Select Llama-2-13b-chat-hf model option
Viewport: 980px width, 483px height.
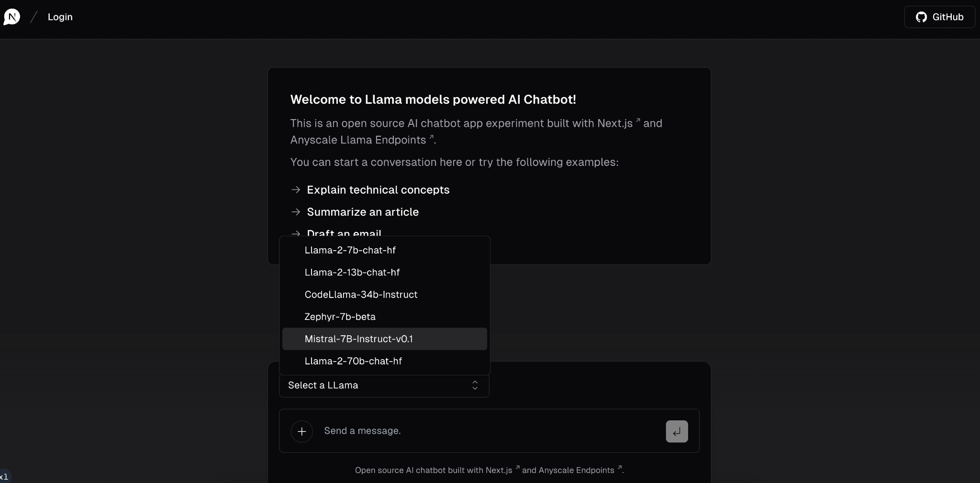coord(352,272)
